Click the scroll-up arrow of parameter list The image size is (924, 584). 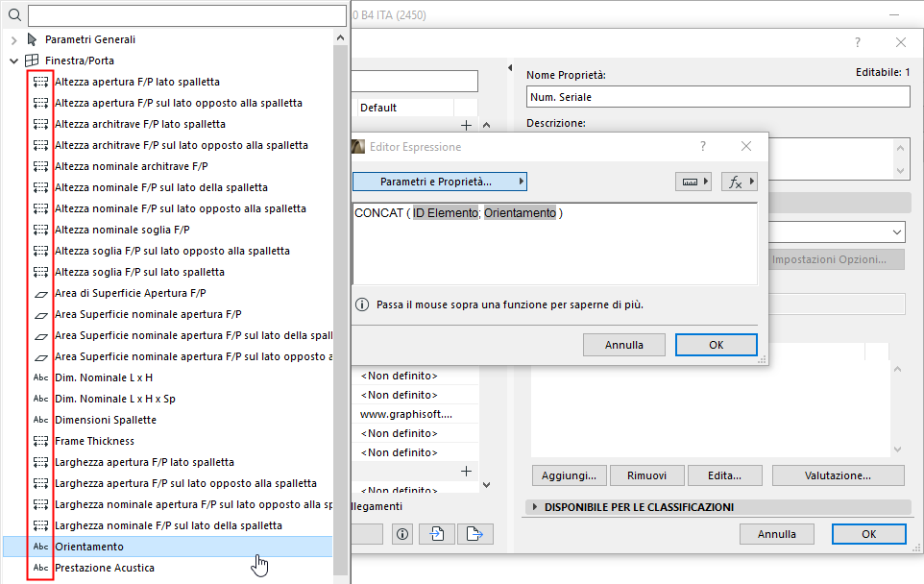[340, 37]
